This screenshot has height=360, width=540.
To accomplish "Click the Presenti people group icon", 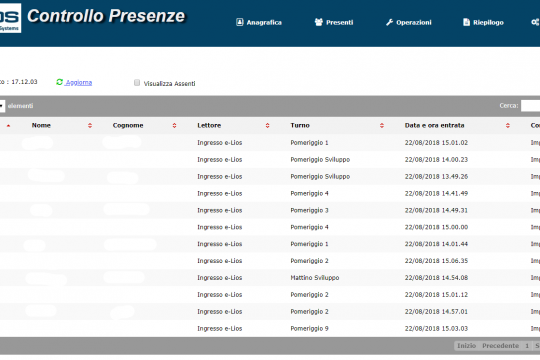I will (319, 22).
